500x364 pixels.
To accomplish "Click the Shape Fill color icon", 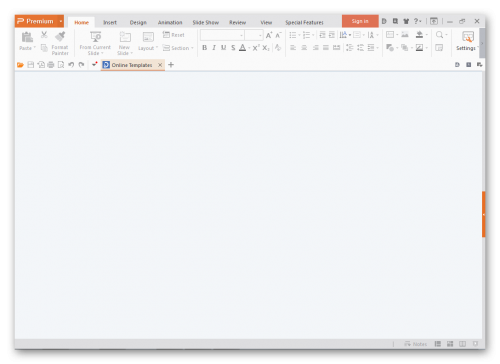I will coord(419,35).
